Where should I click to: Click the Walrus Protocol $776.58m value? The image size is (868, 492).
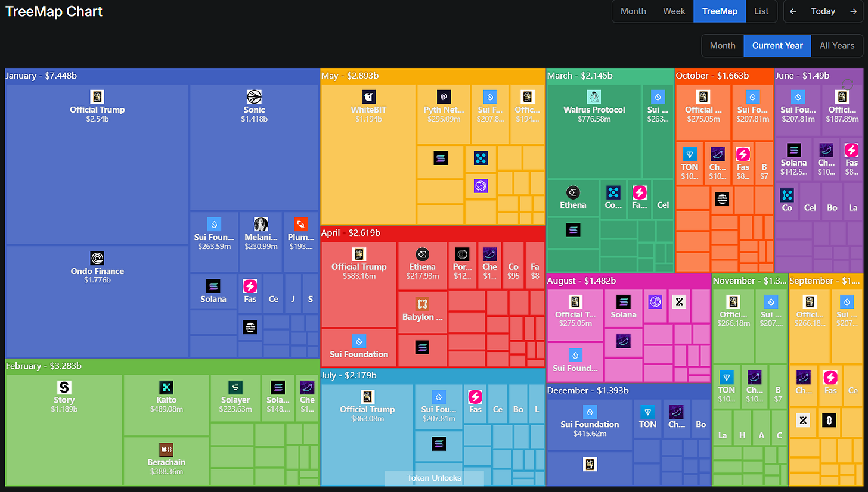pyautogui.click(x=594, y=119)
